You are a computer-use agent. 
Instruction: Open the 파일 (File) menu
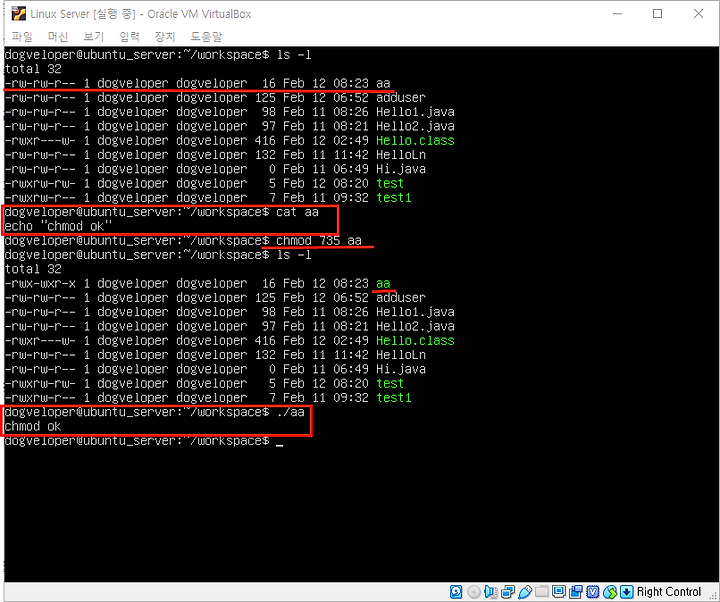(x=22, y=36)
